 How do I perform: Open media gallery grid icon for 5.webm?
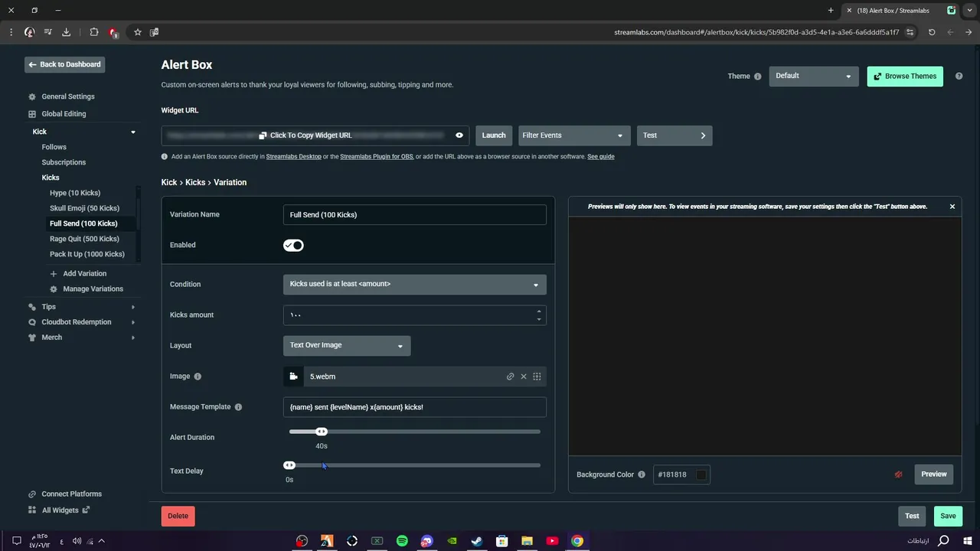coord(537,377)
